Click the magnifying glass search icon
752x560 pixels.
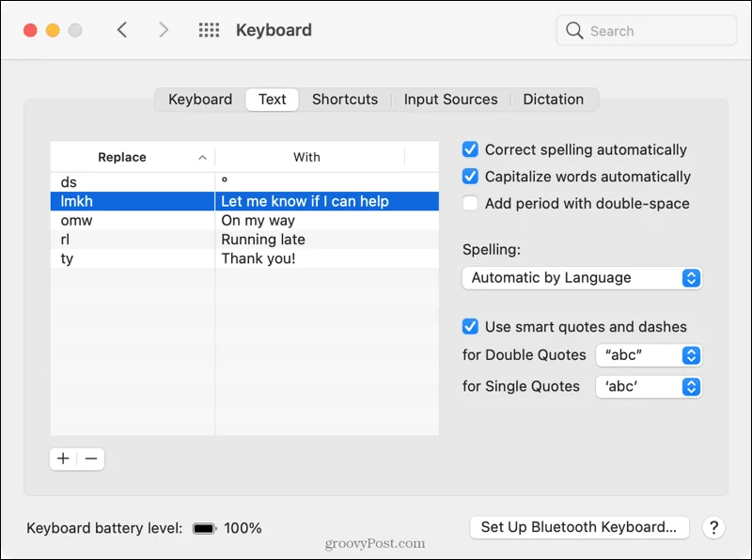[x=574, y=31]
